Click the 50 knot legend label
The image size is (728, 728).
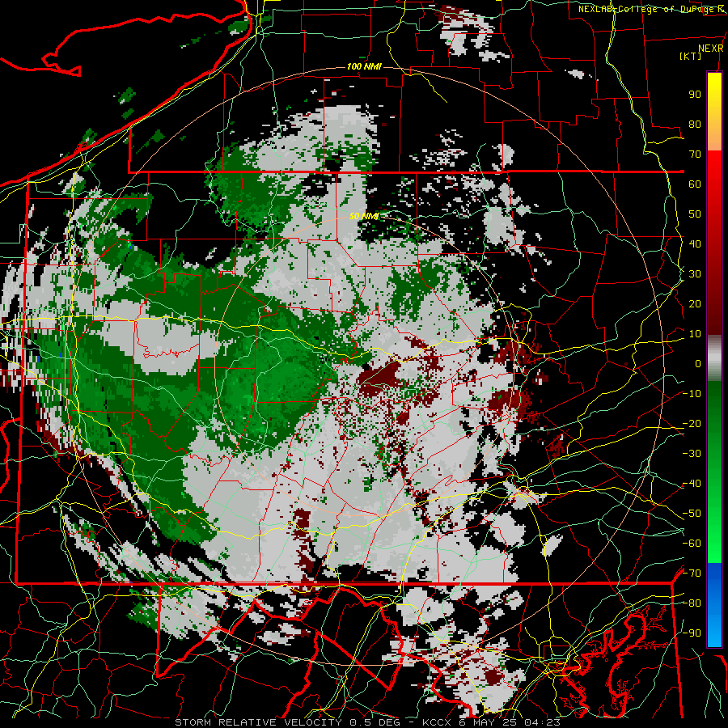(695, 214)
